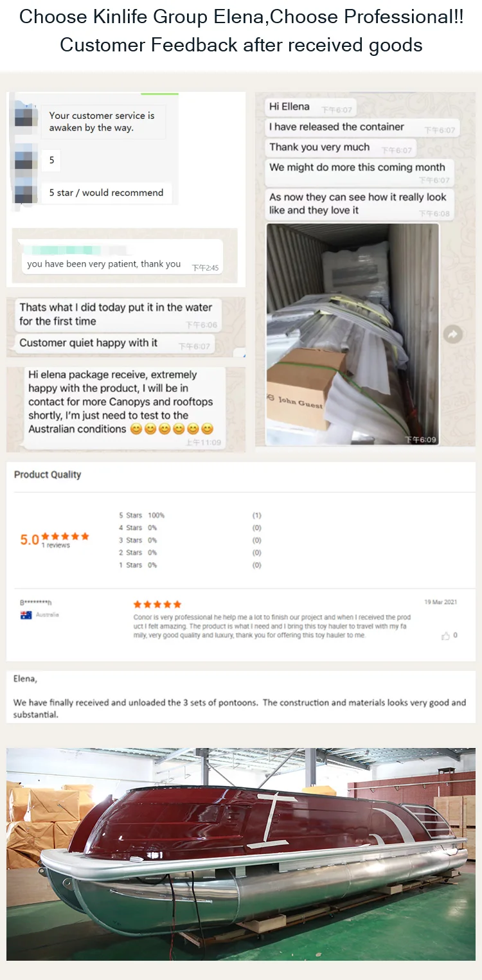482x980 pixels.
Task: Click the Product Quality section heading
Action: [x=48, y=474]
